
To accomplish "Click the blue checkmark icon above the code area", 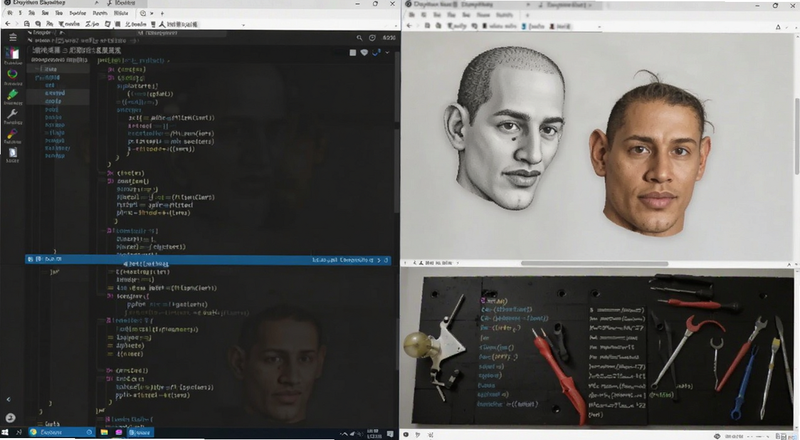I will 377,52.
